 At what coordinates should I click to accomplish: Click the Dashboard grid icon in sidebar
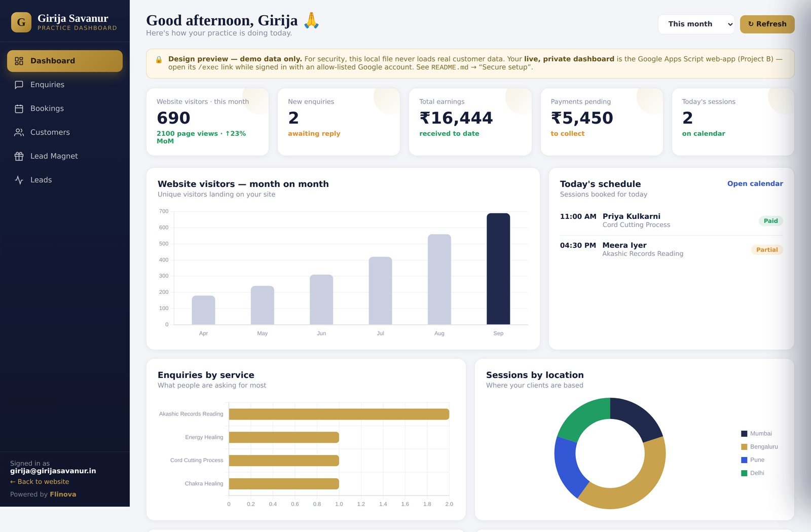(19, 61)
